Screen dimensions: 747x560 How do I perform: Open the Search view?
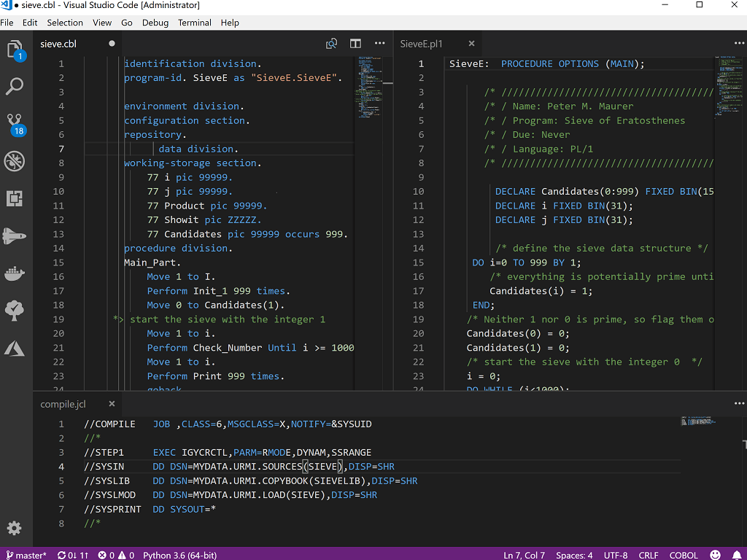[16, 86]
